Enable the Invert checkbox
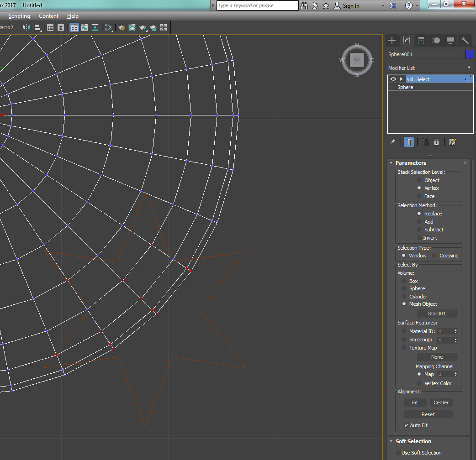 [x=419, y=238]
